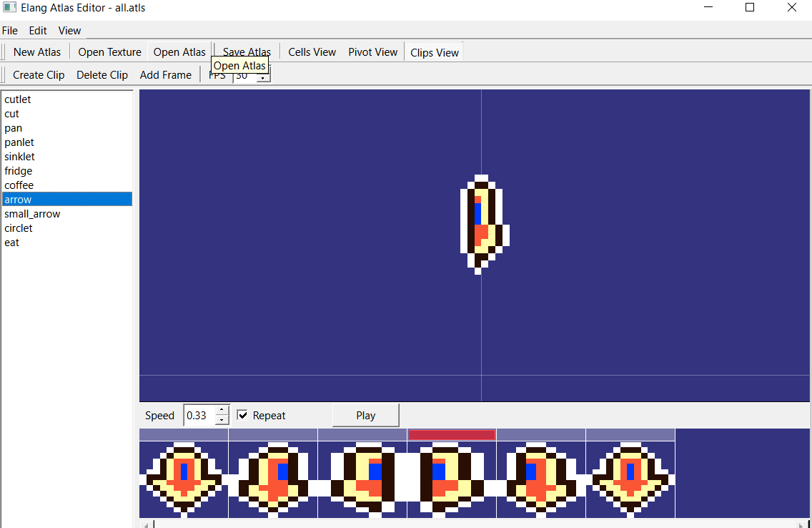Viewport: 812px width, 528px height.
Task: Click the Create Clip button
Action: pos(39,74)
